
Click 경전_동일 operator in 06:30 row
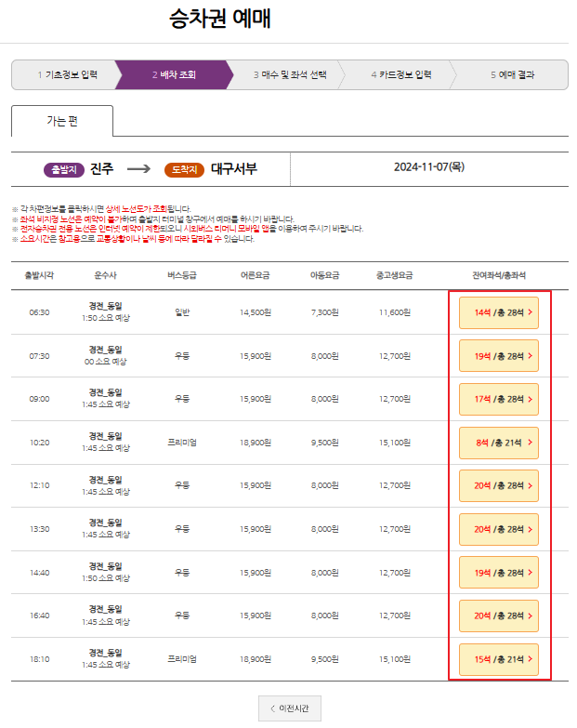105,306
